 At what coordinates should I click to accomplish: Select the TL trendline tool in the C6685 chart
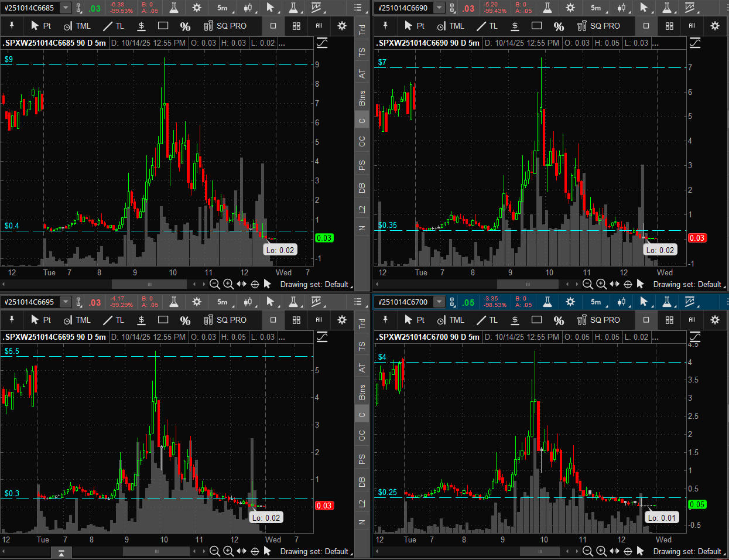[114, 26]
